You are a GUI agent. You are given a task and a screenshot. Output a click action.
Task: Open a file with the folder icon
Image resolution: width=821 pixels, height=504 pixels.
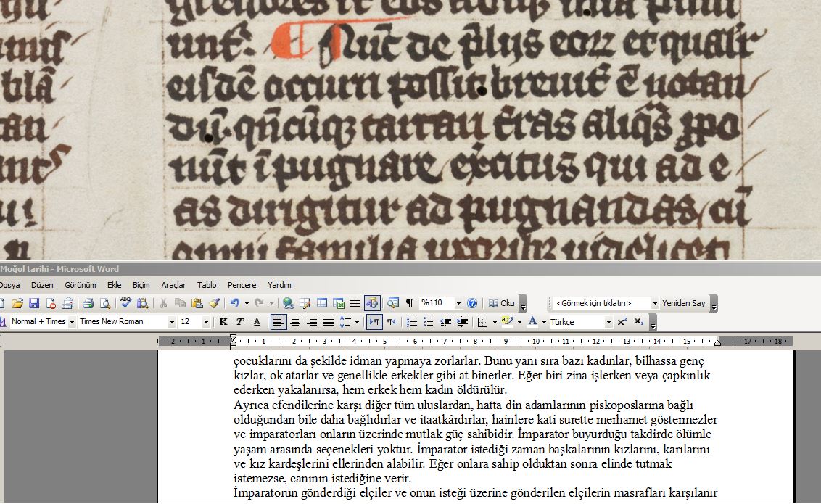click(x=17, y=303)
